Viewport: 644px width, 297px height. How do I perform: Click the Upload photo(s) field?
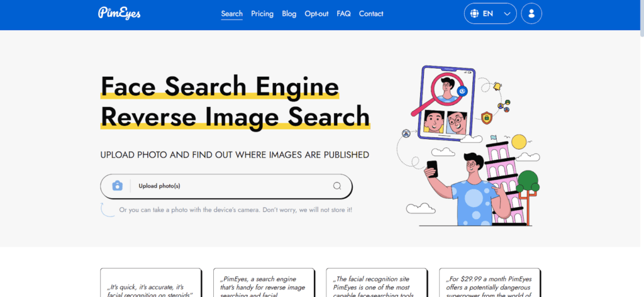(x=226, y=186)
